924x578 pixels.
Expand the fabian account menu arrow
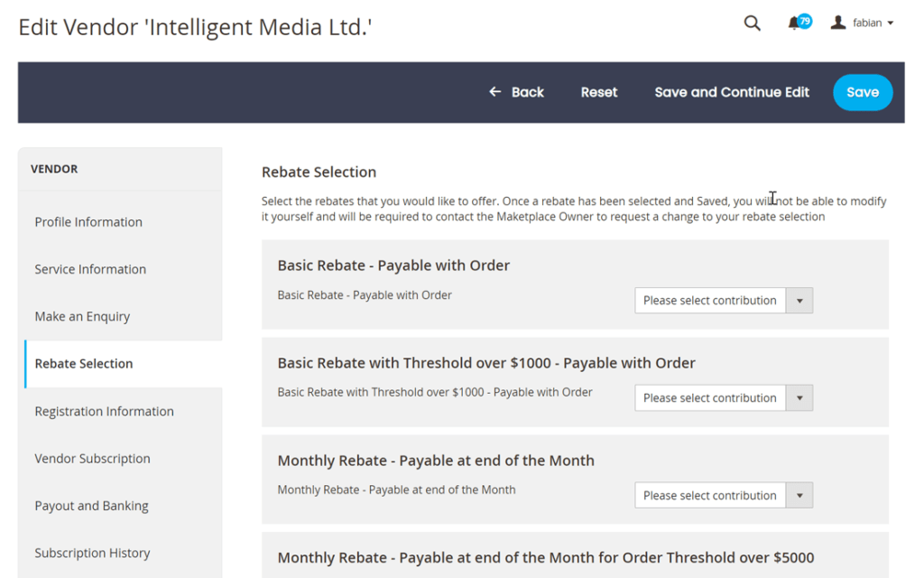point(891,23)
